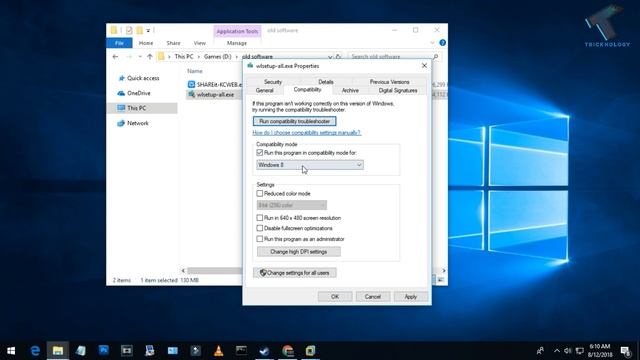Enable Run in 640 x 480 resolution
640x360 pixels.
(x=260, y=218)
